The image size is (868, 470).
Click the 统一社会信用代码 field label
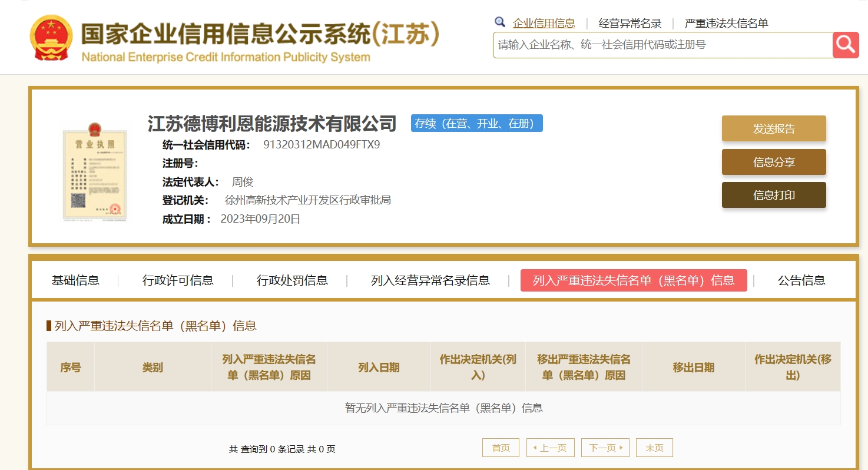pyautogui.click(x=206, y=145)
